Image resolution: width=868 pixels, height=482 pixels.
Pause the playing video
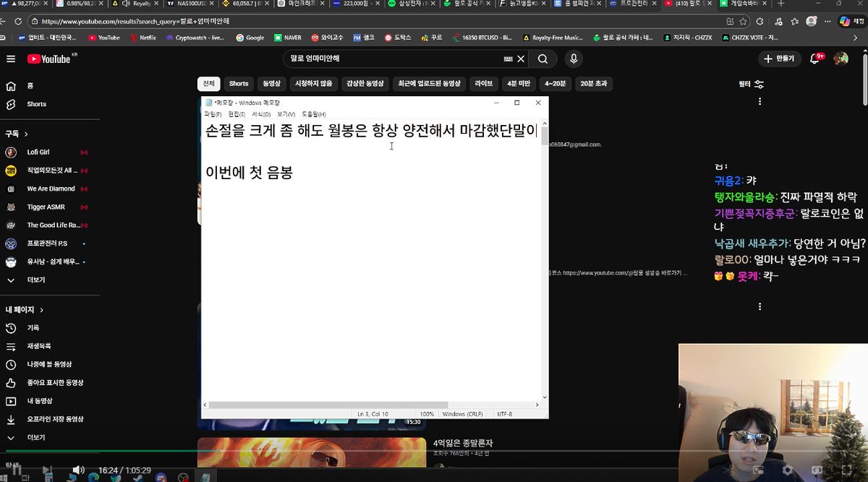click(16, 470)
